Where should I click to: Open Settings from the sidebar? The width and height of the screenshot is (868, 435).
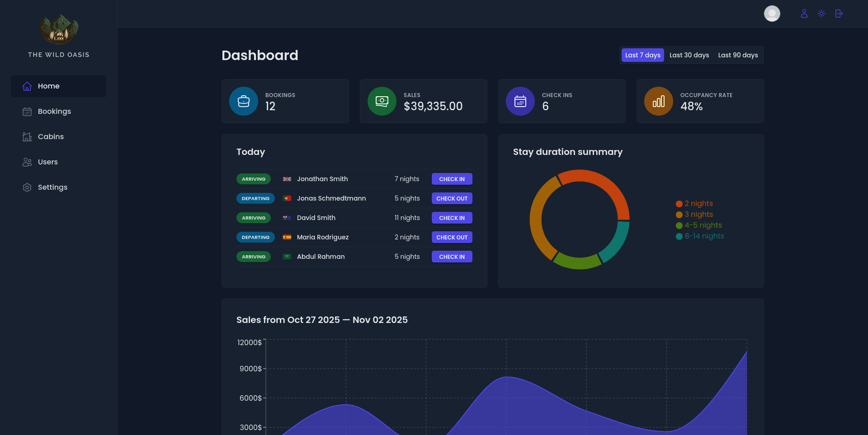coord(52,187)
